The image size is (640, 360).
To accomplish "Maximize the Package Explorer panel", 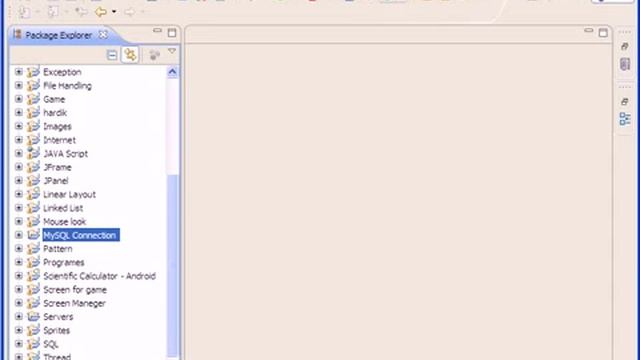I will pyautogui.click(x=172, y=32).
